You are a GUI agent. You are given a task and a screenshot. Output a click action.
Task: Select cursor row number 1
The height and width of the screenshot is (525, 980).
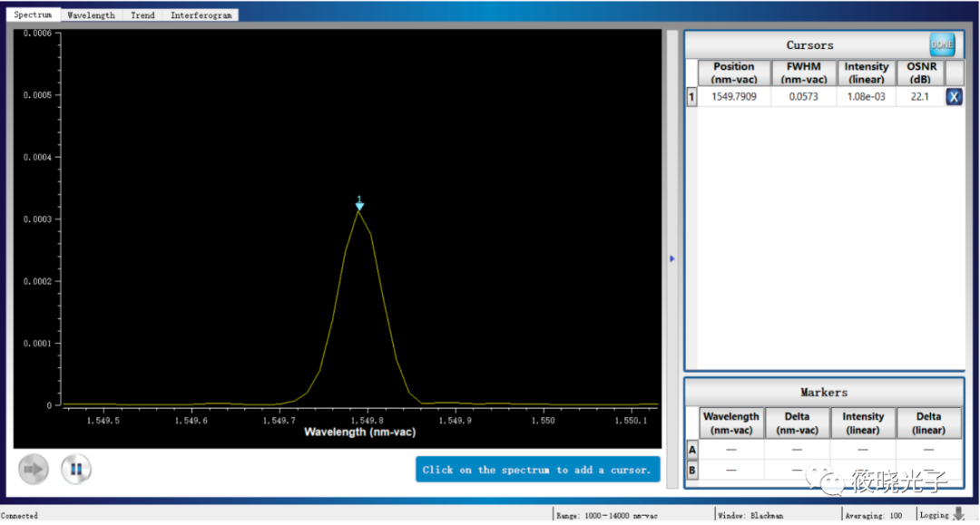[x=691, y=97]
